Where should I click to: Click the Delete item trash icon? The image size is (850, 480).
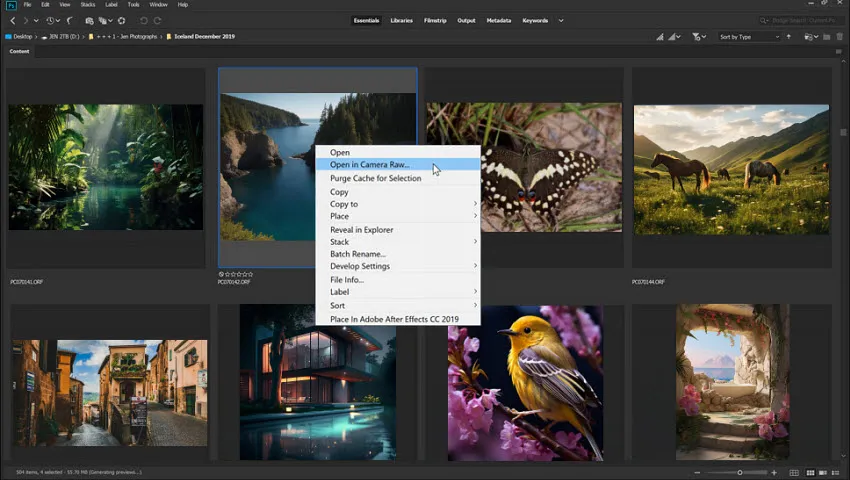pos(838,37)
